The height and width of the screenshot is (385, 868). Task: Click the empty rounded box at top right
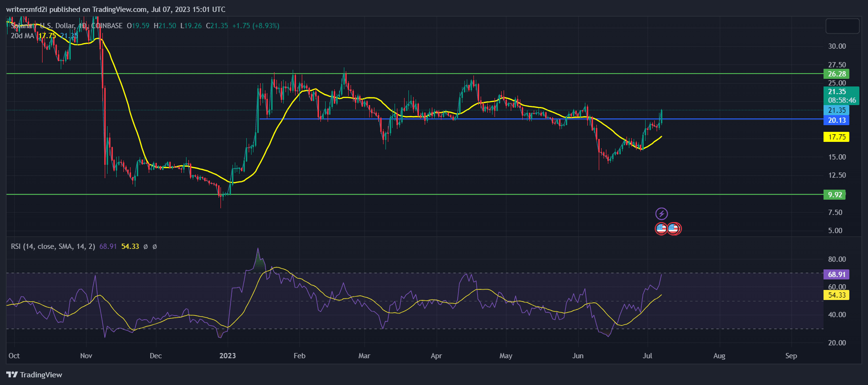tap(842, 26)
